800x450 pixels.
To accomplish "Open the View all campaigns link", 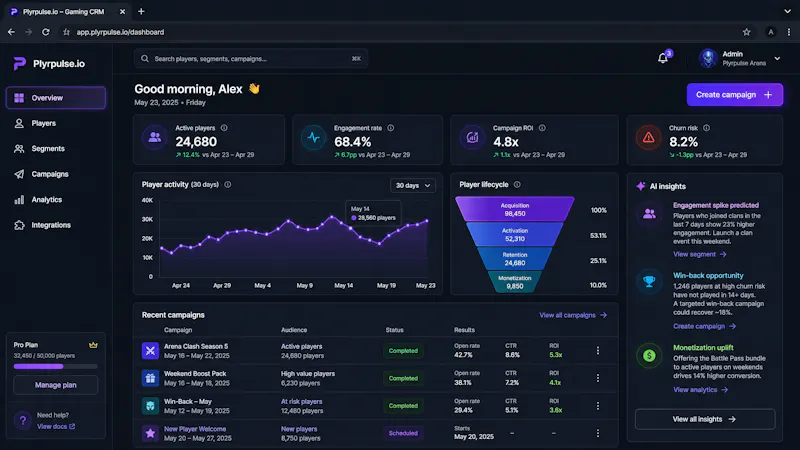I will click(x=573, y=315).
